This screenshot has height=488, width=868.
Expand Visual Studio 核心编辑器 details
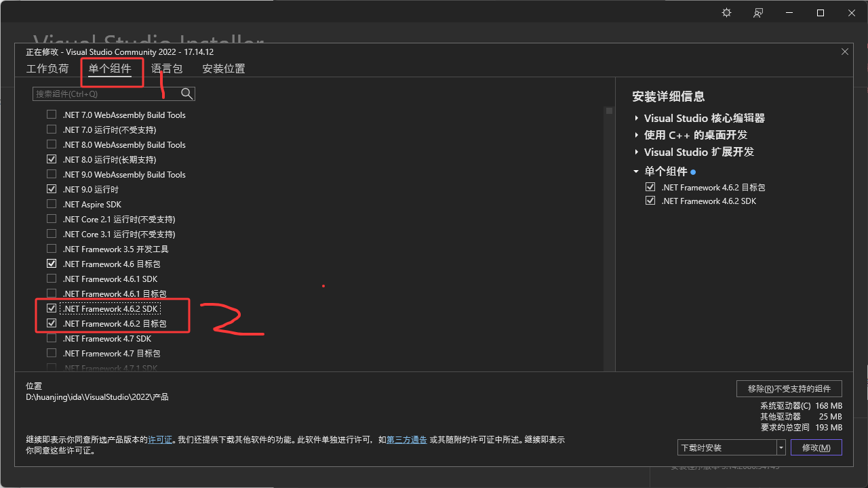637,118
